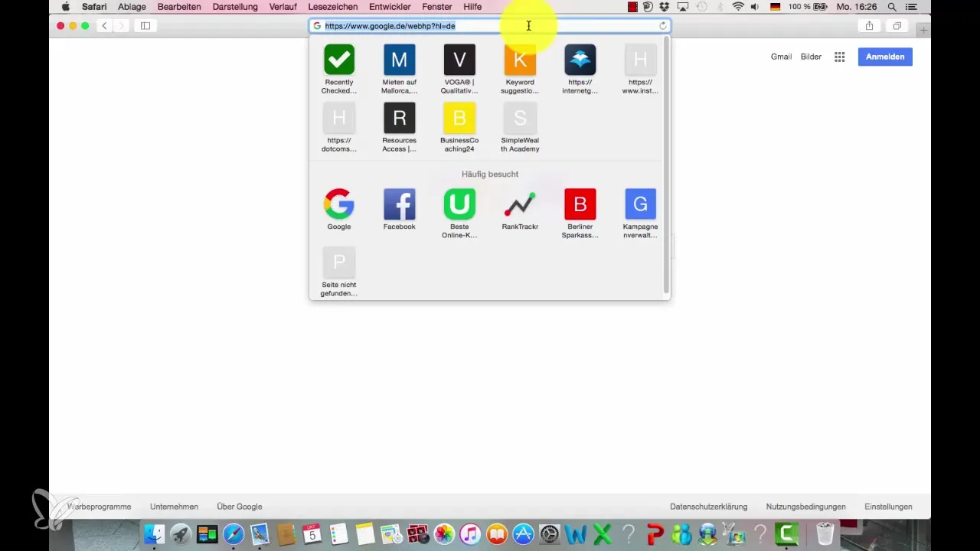Open the Resources Access favorite
Image resolution: width=980 pixels, height=551 pixels.
pyautogui.click(x=399, y=127)
